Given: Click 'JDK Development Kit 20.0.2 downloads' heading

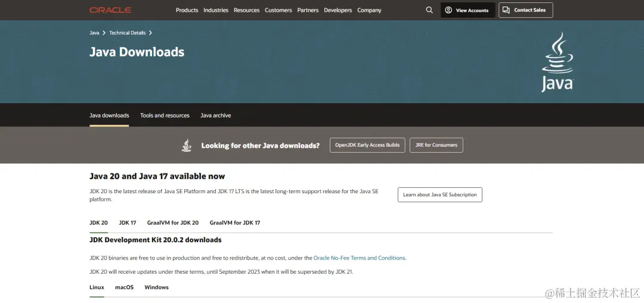Looking at the screenshot, I should pos(156,240).
